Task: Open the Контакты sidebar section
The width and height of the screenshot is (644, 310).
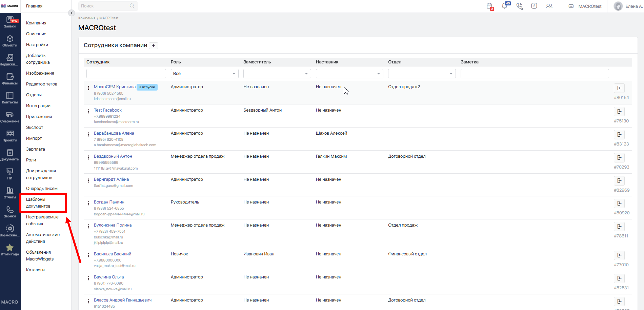Action: pos(10,98)
